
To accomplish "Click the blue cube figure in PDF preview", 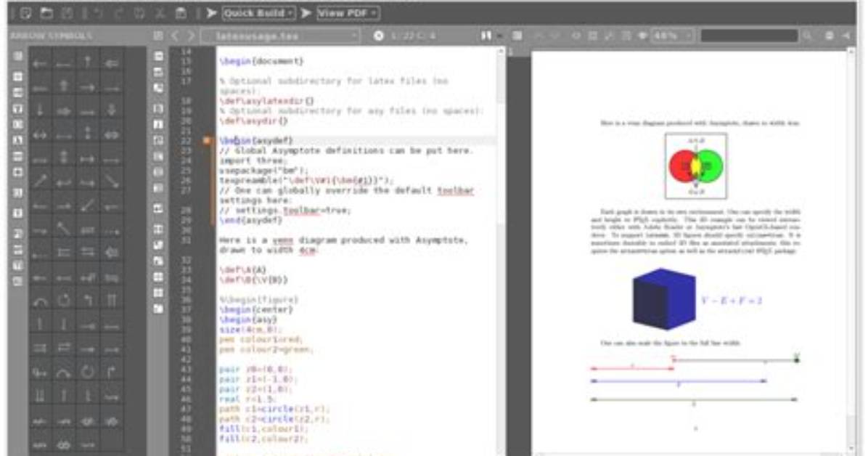I will [x=664, y=298].
